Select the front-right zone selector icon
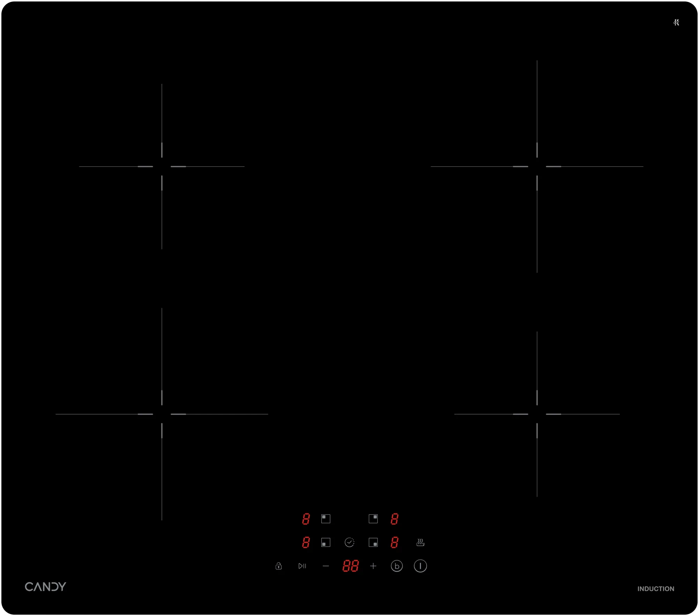The image size is (698, 616). [373, 542]
